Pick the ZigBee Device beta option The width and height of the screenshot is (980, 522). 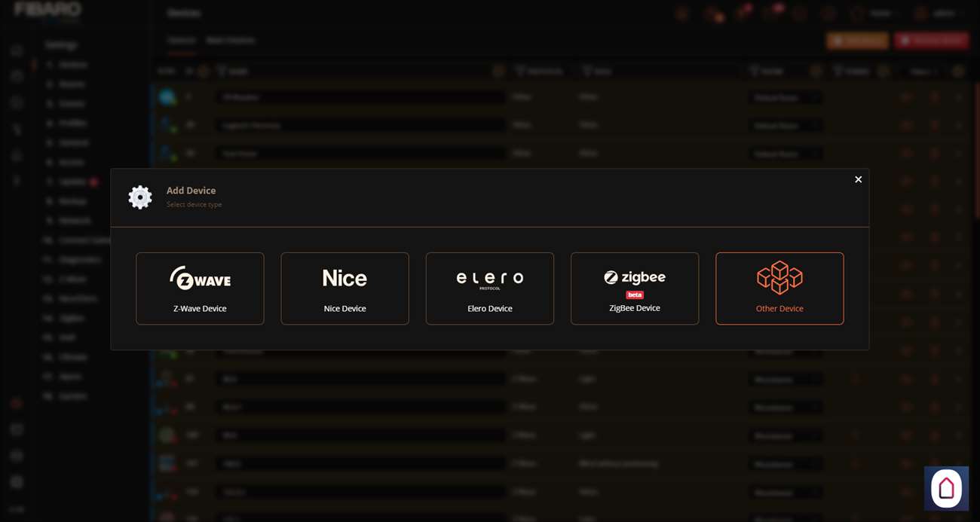635,288
